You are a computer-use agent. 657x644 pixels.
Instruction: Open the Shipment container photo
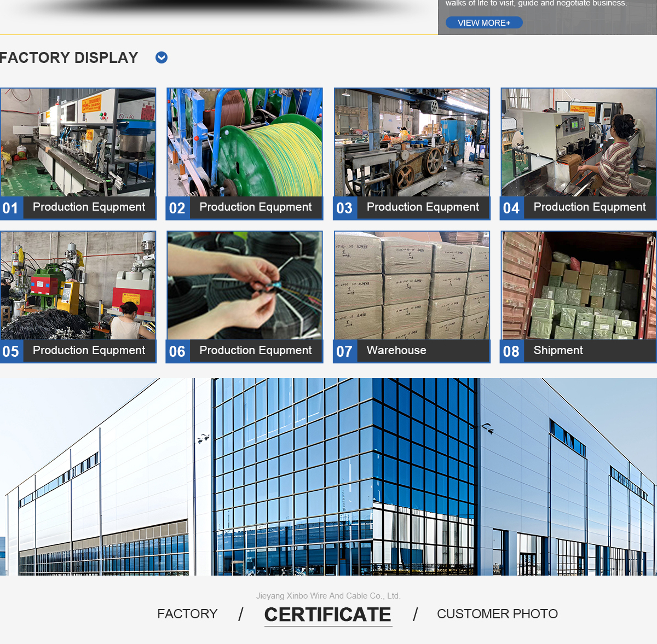click(579, 286)
